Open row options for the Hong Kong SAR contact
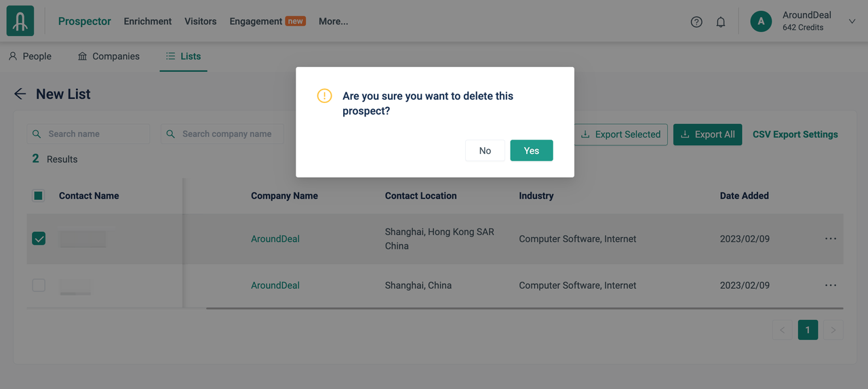Image resolution: width=868 pixels, height=389 pixels. click(x=831, y=239)
